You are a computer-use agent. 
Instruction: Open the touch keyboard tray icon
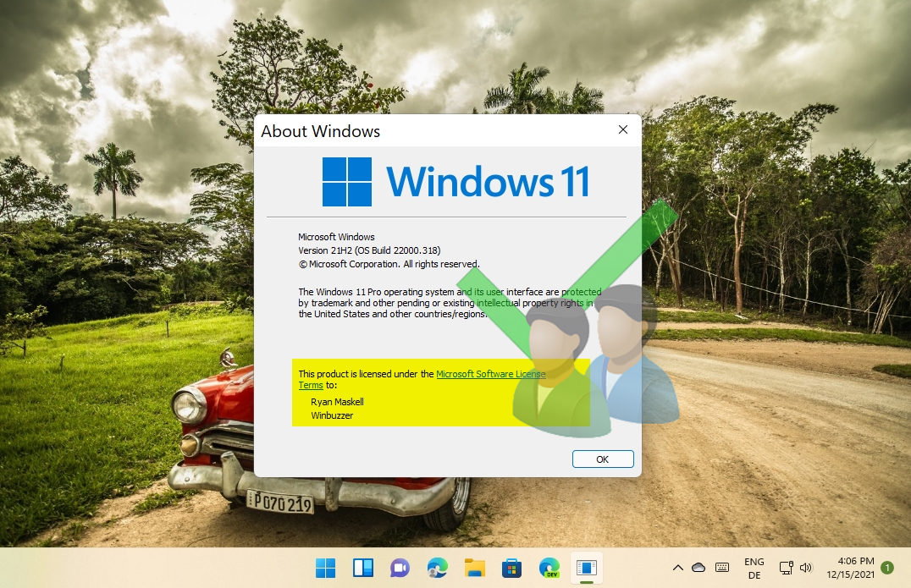click(722, 568)
